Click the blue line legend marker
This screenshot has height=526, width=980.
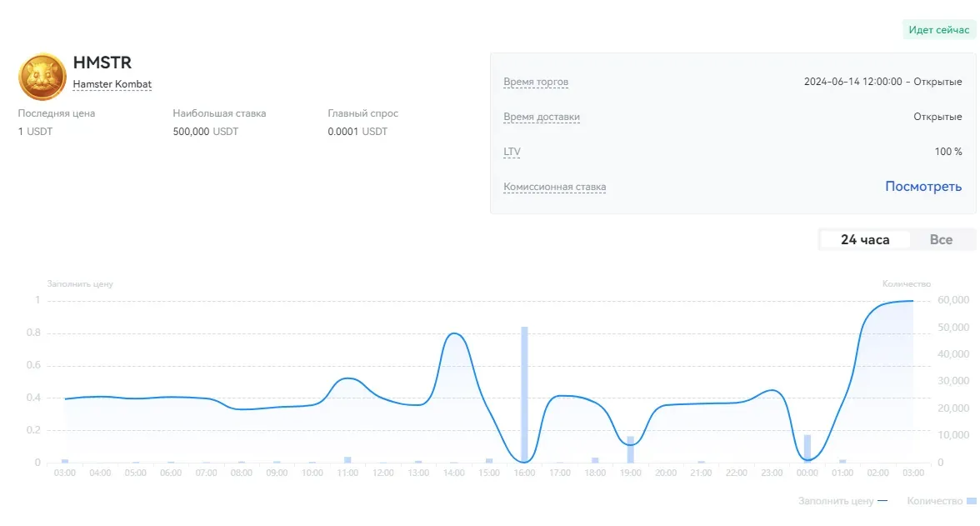[882, 501]
